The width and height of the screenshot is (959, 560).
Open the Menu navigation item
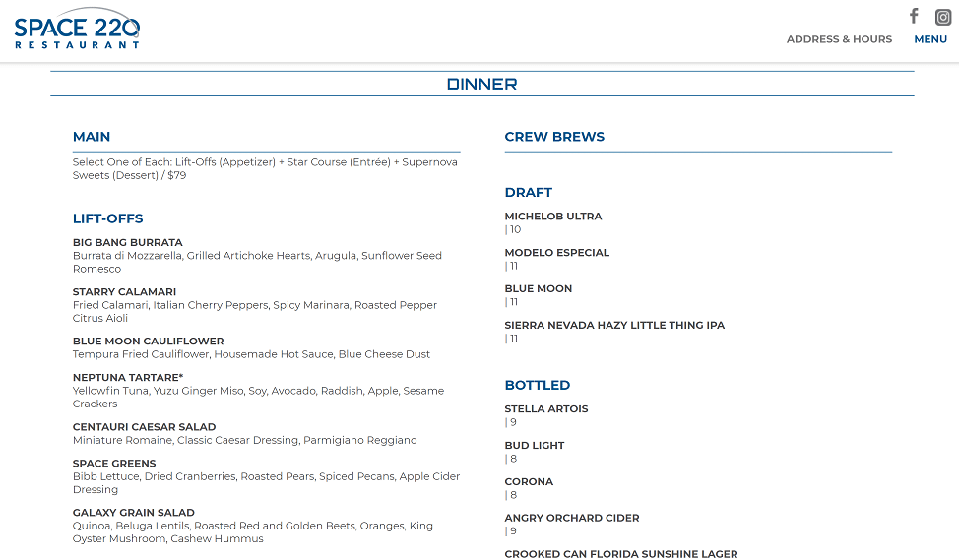click(x=930, y=39)
